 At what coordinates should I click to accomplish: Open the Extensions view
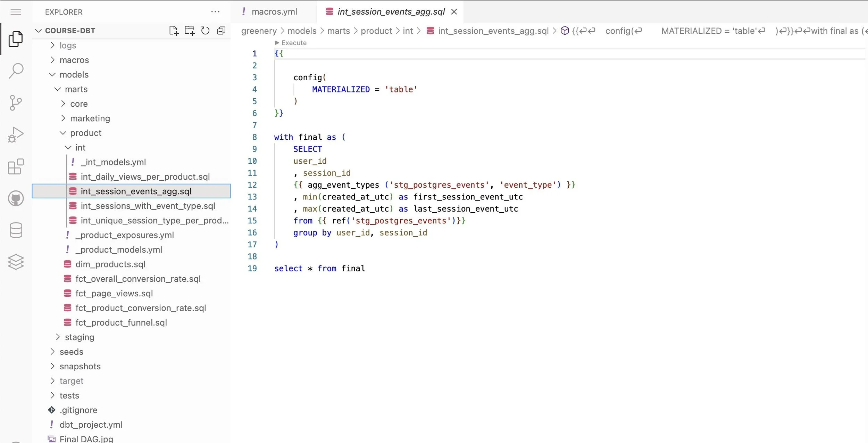pos(16,167)
